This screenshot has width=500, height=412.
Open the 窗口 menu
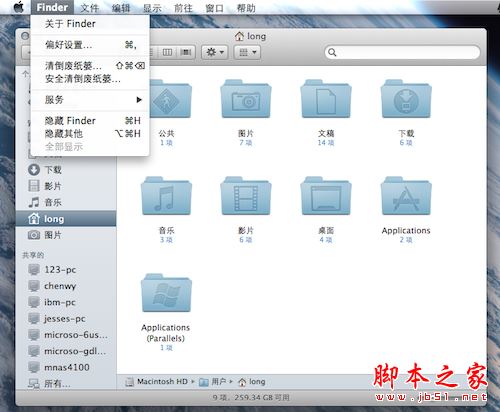click(x=214, y=8)
